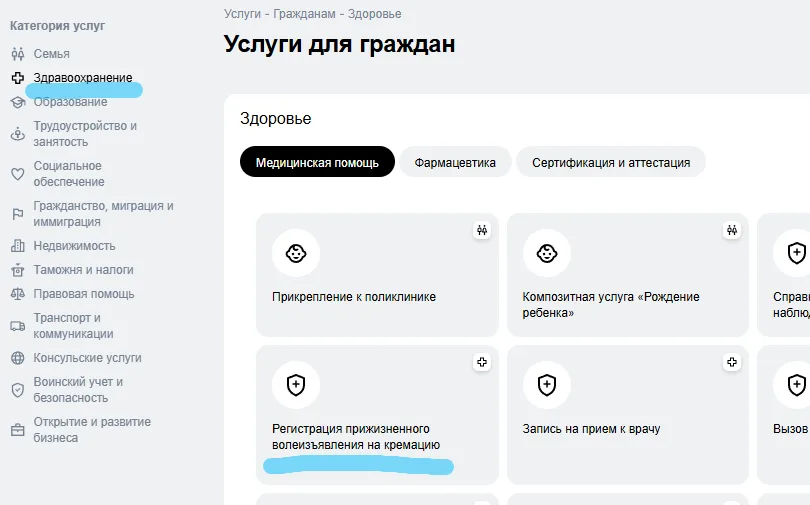Open the Транспорт и коммуникации category
810x505 pixels.
click(73, 326)
